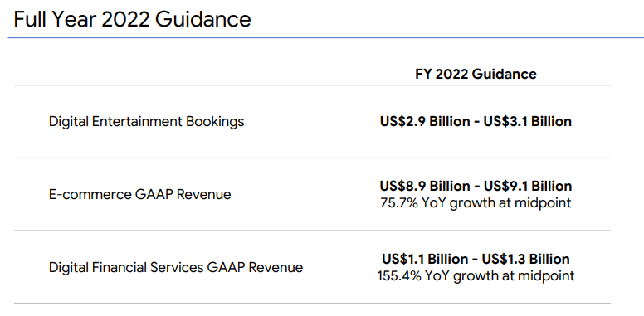
Task: Click the E-commerce GAAP Revenue label
Action: 139,194
